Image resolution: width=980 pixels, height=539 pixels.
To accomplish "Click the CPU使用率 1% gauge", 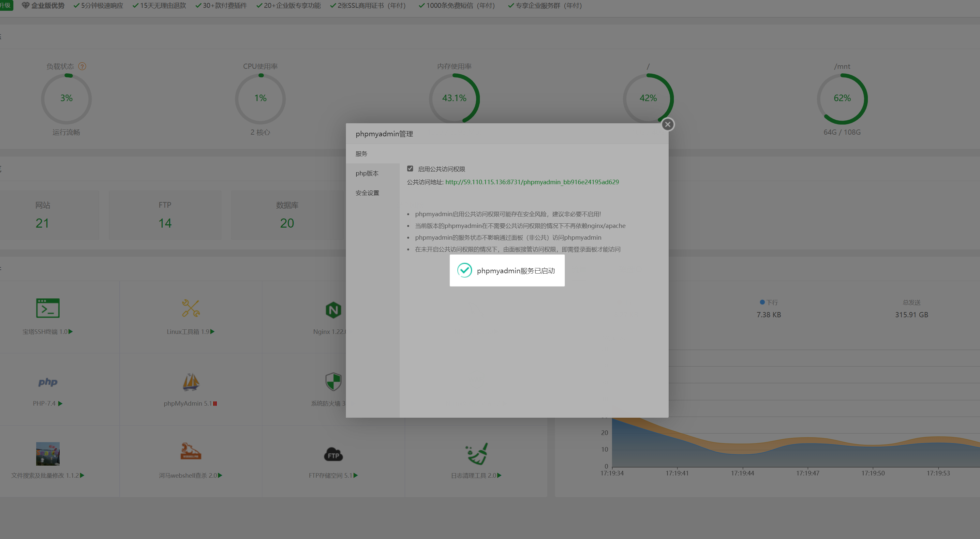I will [260, 98].
